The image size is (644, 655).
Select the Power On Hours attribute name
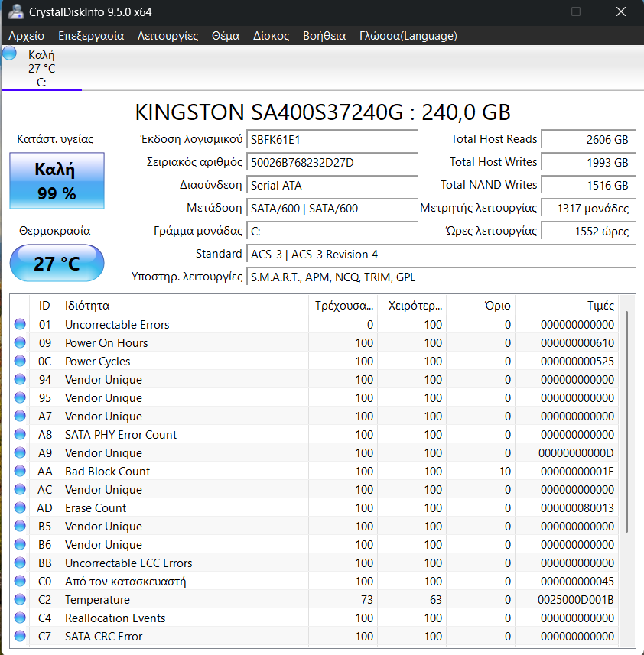(106, 343)
